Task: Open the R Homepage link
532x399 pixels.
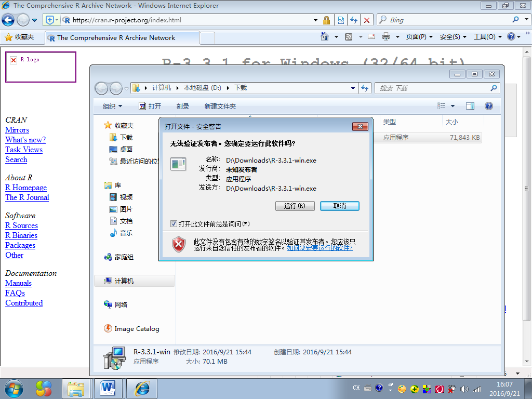Action: [26, 188]
